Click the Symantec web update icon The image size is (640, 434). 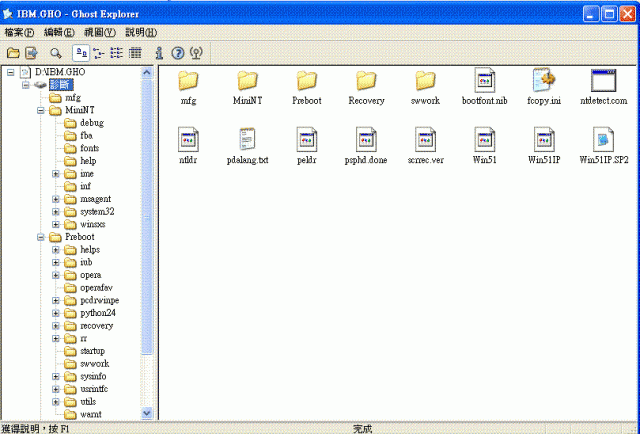pos(196,53)
